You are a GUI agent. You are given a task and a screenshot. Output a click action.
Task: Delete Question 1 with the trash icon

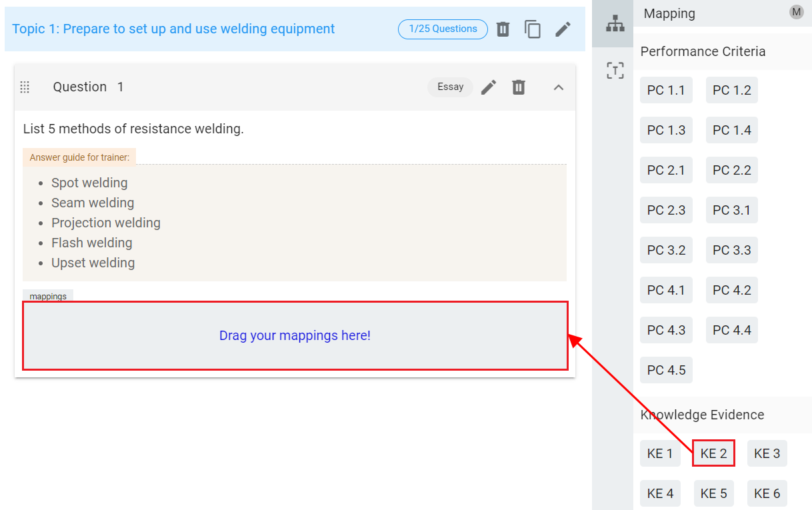[x=519, y=87]
